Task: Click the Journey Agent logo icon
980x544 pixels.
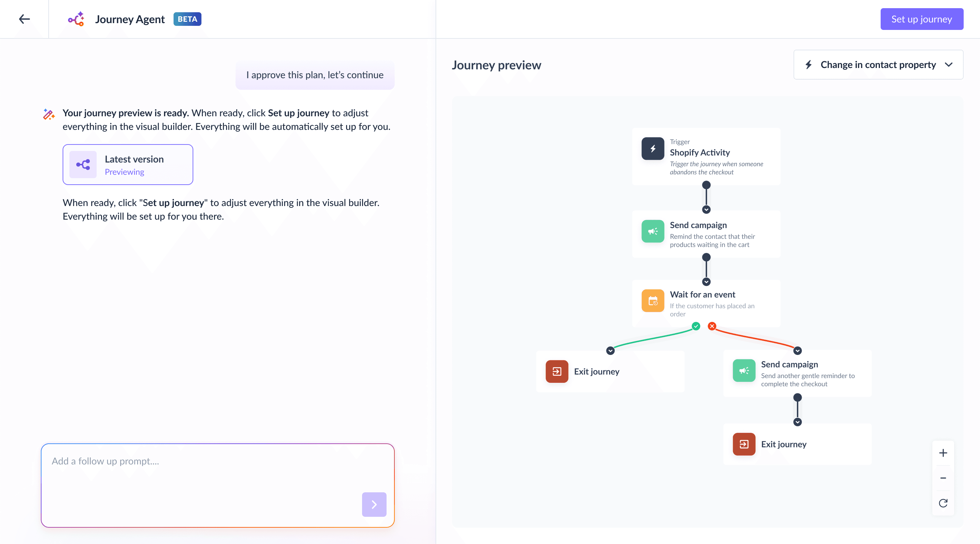Action: [x=76, y=19]
